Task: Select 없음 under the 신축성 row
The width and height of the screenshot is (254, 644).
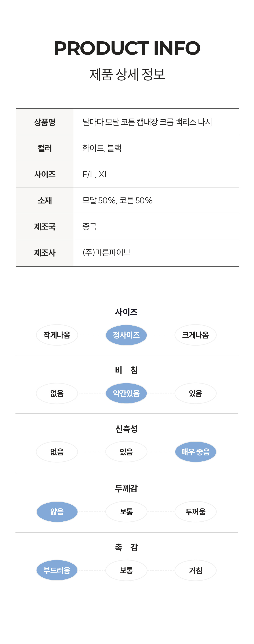Action: pyautogui.click(x=57, y=452)
